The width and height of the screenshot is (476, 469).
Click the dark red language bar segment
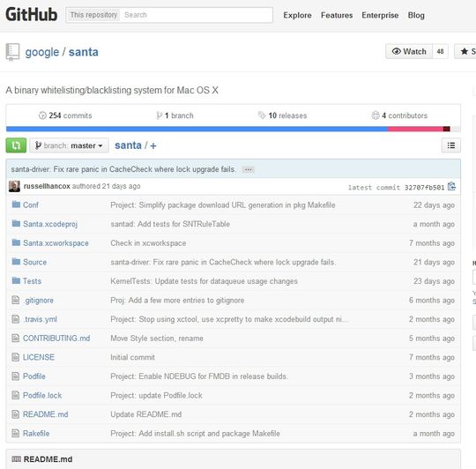(447, 129)
